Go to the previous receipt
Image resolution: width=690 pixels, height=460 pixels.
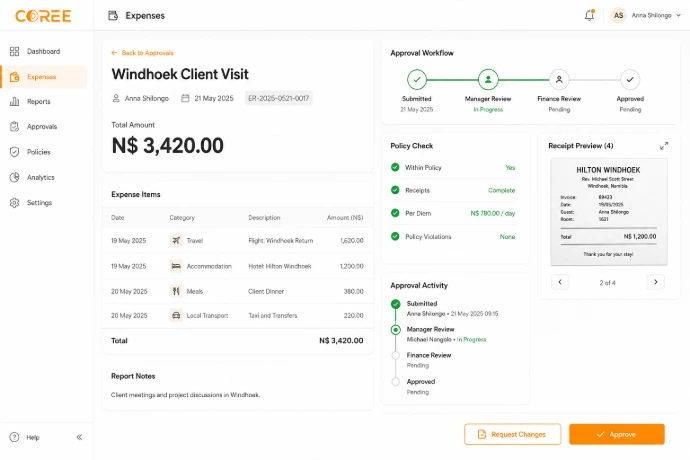[x=560, y=282]
